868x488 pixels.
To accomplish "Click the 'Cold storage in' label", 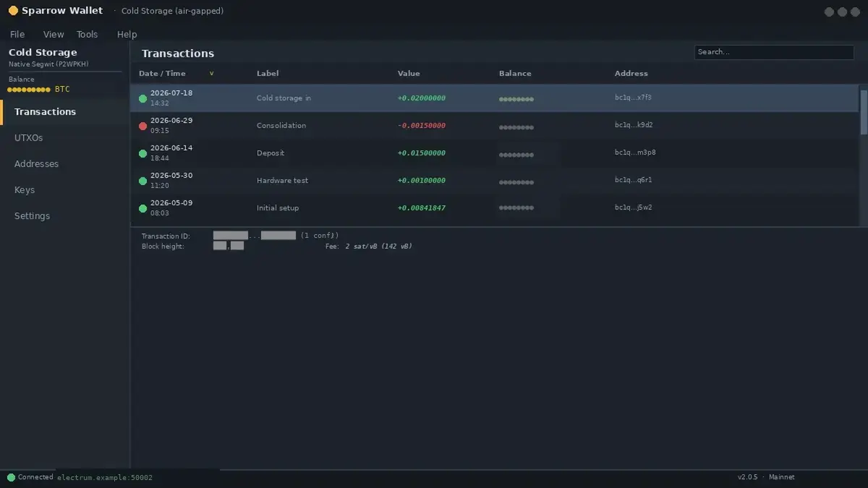I will pyautogui.click(x=284, y=98).
